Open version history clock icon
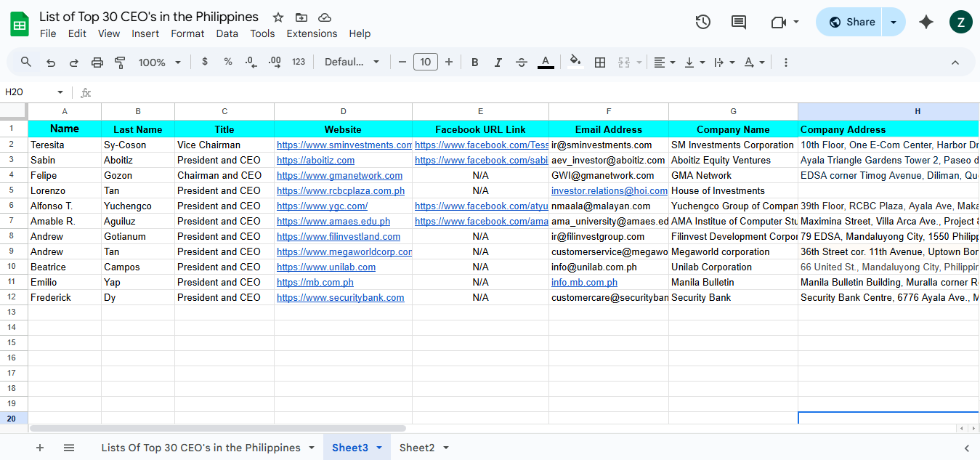This screenshot has width=980, height=460. (x=702, y=22)
